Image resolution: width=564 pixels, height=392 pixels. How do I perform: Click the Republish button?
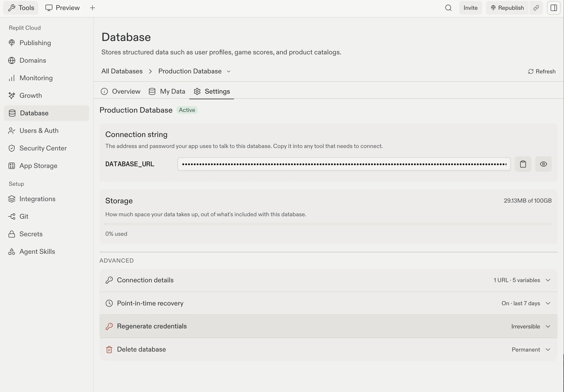click(507, 8)
